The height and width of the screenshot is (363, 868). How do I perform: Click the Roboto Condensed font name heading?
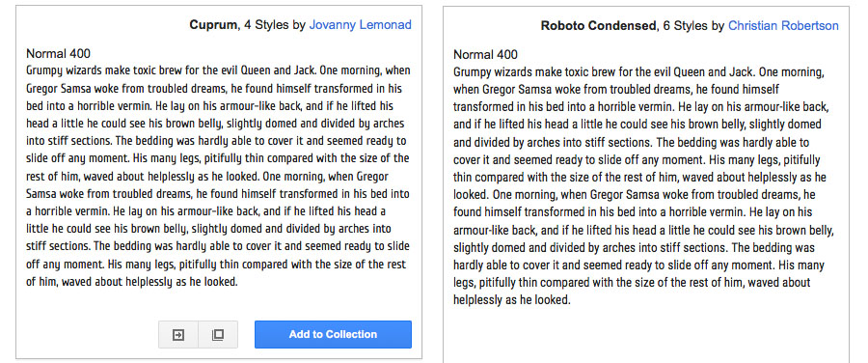coord(598,25)
